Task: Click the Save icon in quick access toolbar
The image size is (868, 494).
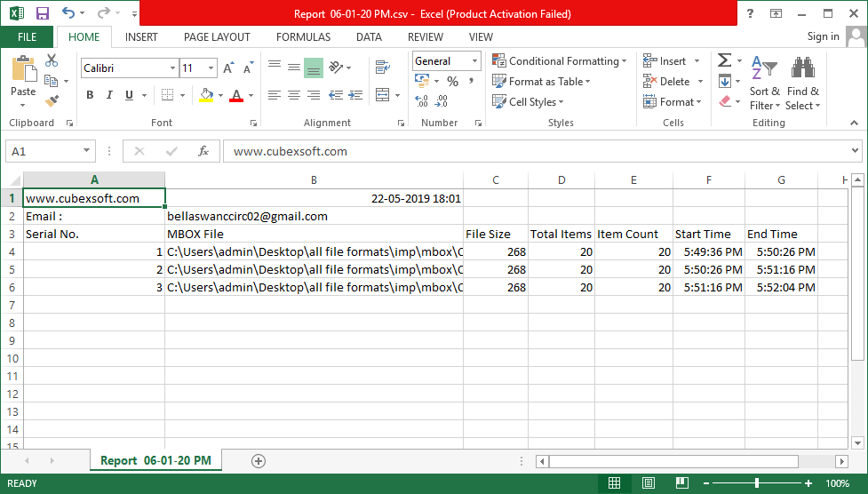Action: coord(42,13)
